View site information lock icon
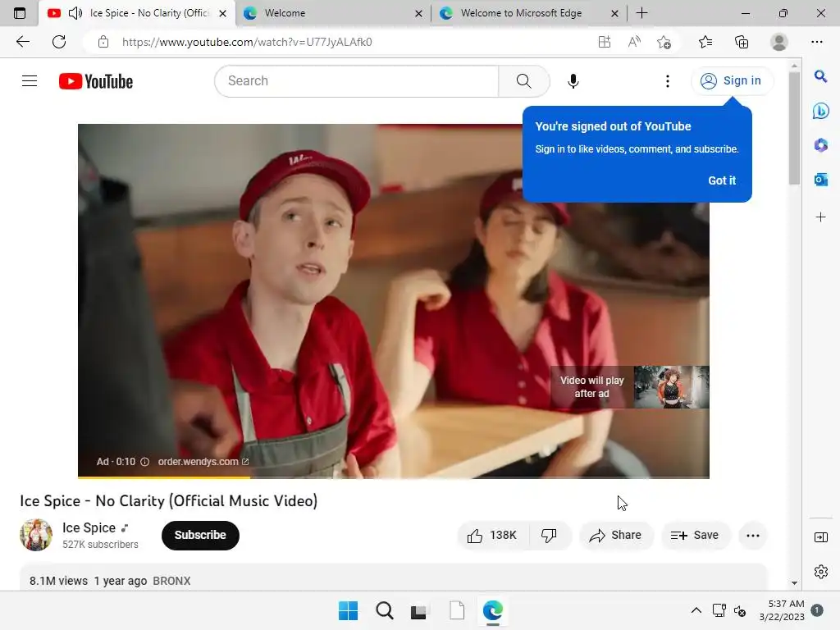 coord(103,42)
